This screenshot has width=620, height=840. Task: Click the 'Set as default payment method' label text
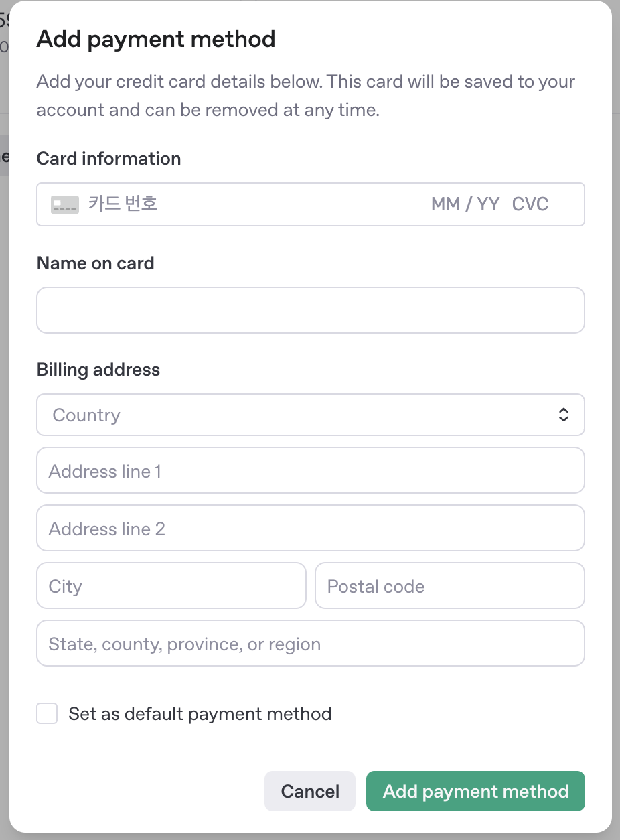coord(200,714)
